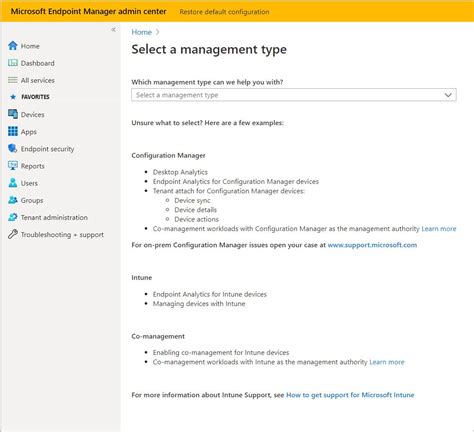Select Endpoint security
This screenshot has width=474, height=432.
47,149
